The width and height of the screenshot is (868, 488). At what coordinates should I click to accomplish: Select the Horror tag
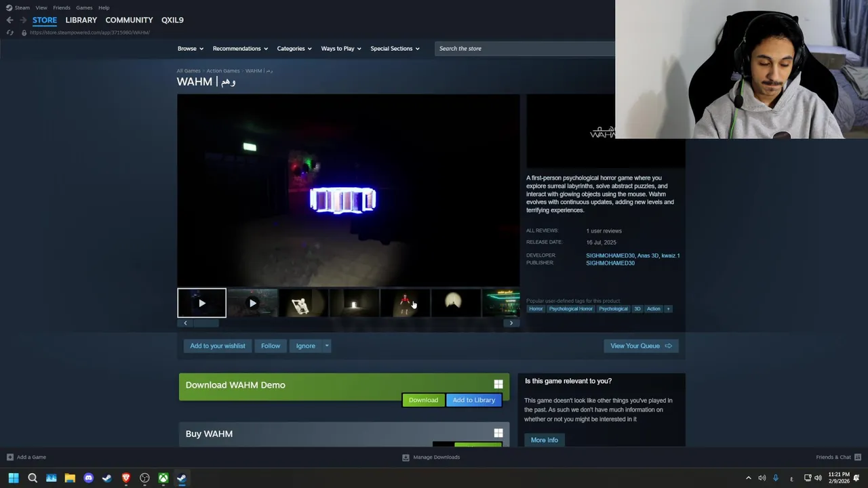coord(536,309)
